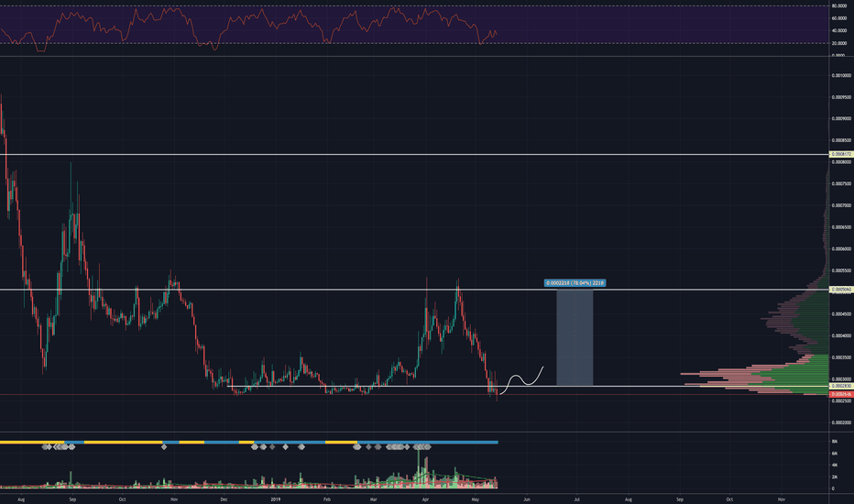
Task: Click the Apr label on time axis
Action: tap(425, 499)
